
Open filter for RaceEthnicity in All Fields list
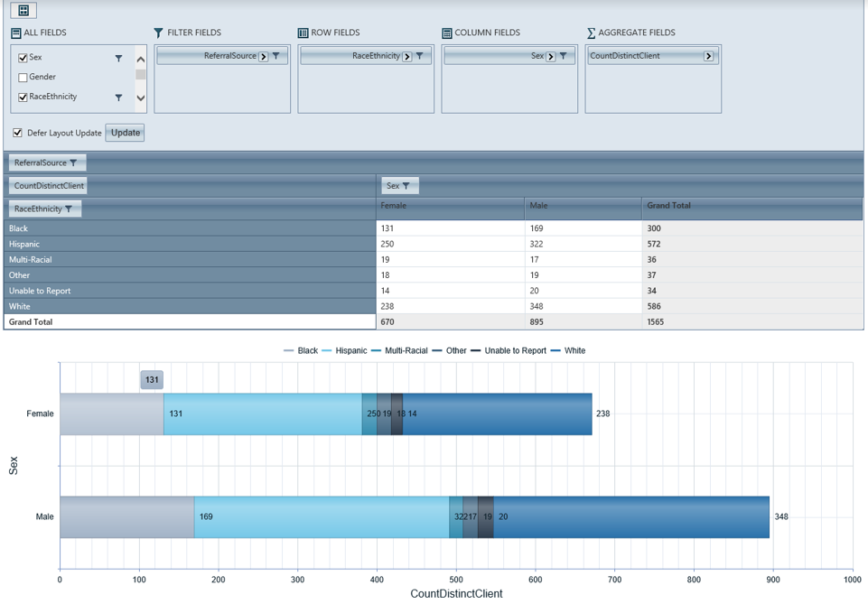(118, 98)
